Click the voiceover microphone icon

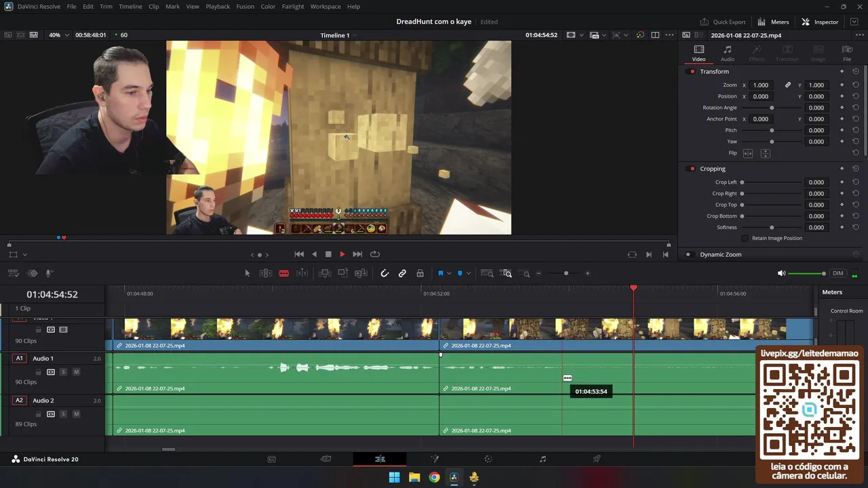tap(50, 273)
